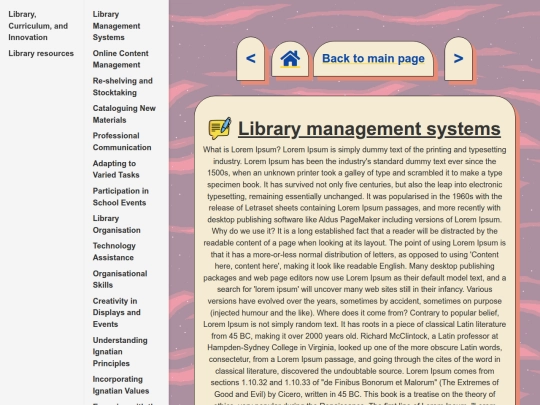Click the note-and-pen icon beside the heading
540x405 pixels.
(220, 128)
